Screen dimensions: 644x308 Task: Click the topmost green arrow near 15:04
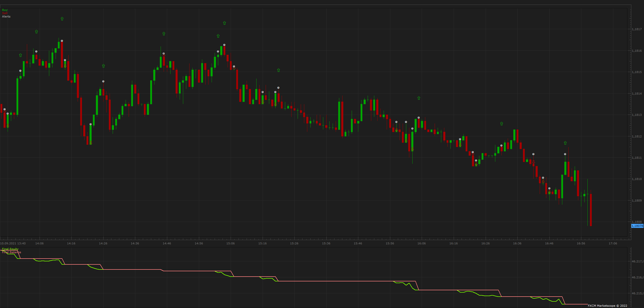tap(225, 23)
